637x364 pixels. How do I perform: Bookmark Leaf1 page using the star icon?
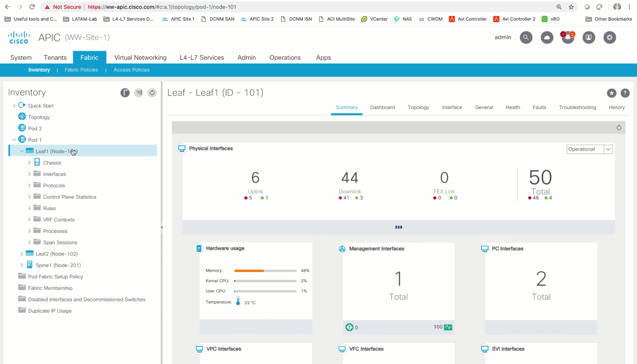tap(612, 93)
